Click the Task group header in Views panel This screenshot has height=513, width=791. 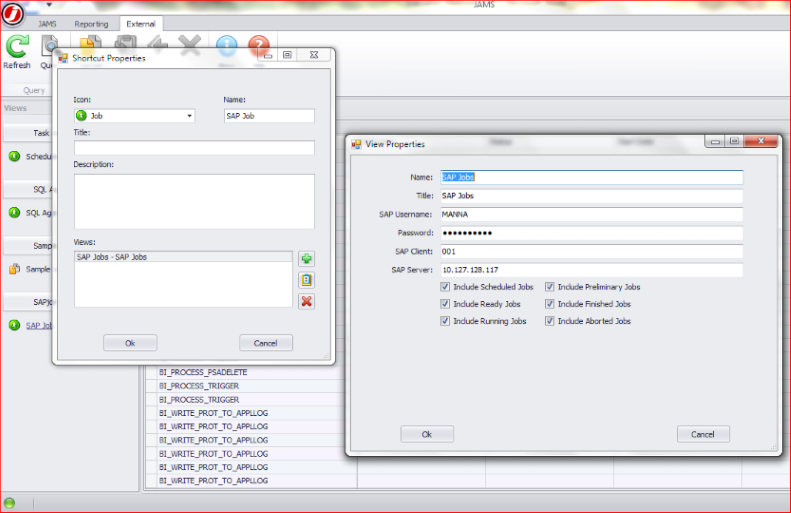click(28, 133)
